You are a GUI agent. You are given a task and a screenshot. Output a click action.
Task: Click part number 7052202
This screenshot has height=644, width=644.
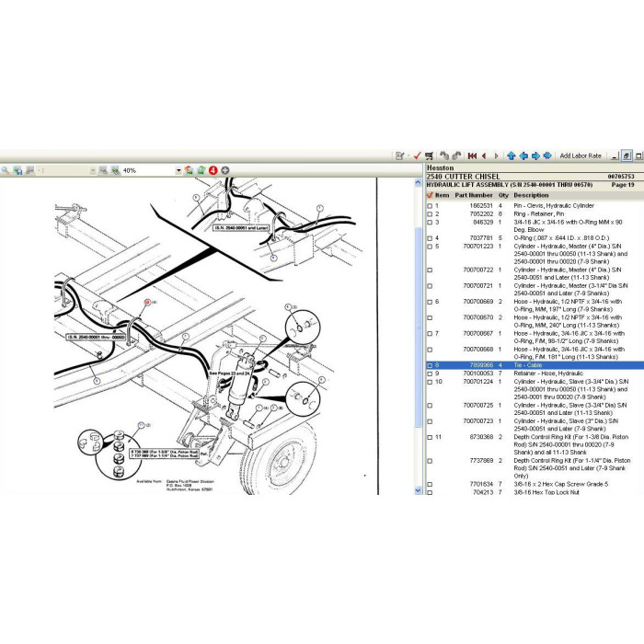tap(481, 214)
